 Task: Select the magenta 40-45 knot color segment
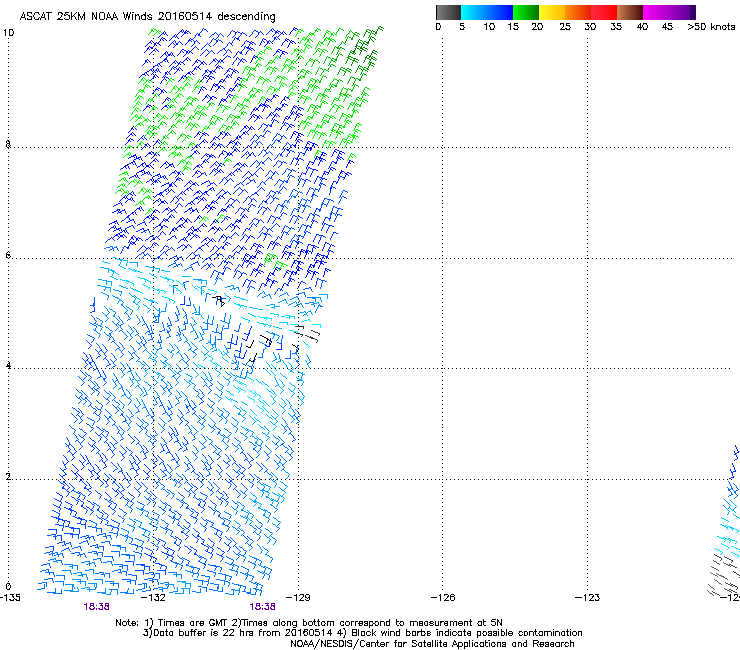click(x=656, y=12)
